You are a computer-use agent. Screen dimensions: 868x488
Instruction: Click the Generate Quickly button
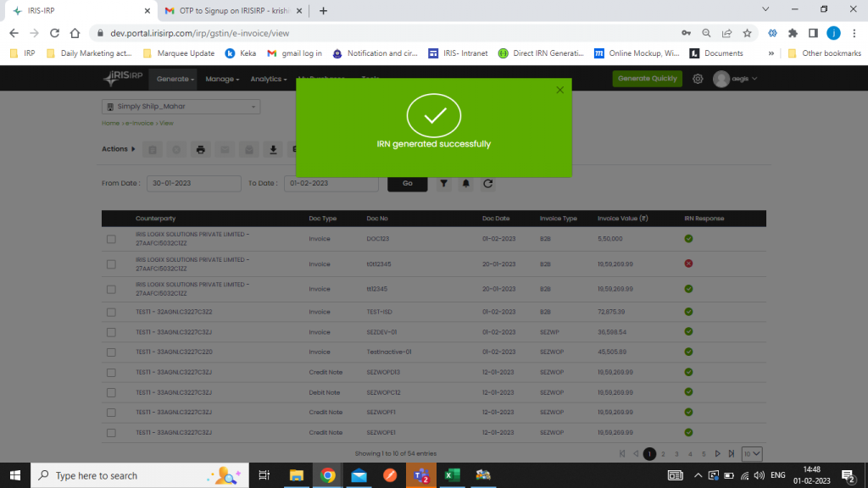coord(648,78)
